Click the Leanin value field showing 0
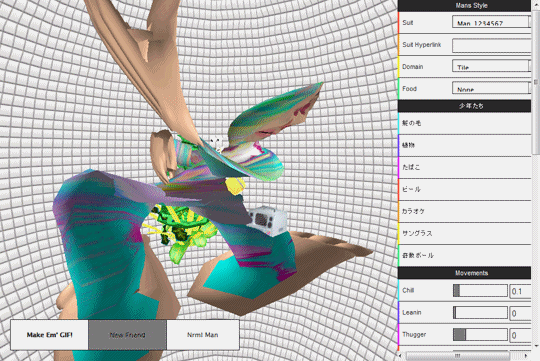Image resolution: width=540 pixels, height=361 pixels. pos(520,313)
